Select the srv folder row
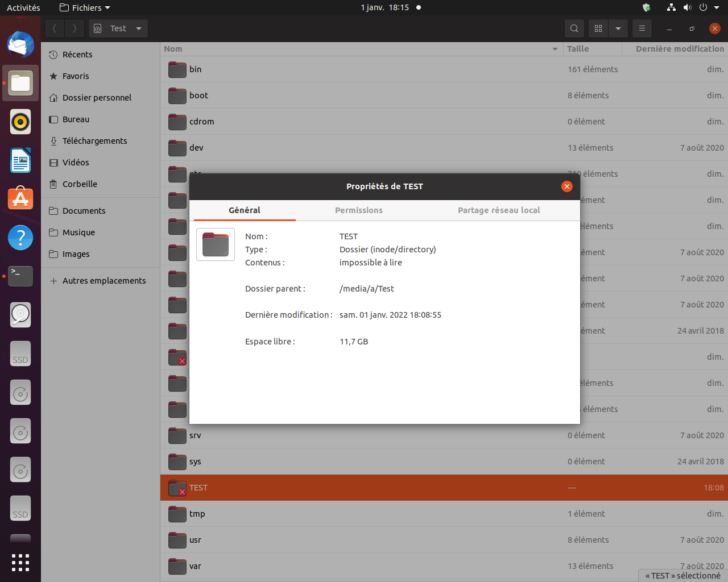The width and height of the screenshot is (728, 582). (x=444, y=435)
